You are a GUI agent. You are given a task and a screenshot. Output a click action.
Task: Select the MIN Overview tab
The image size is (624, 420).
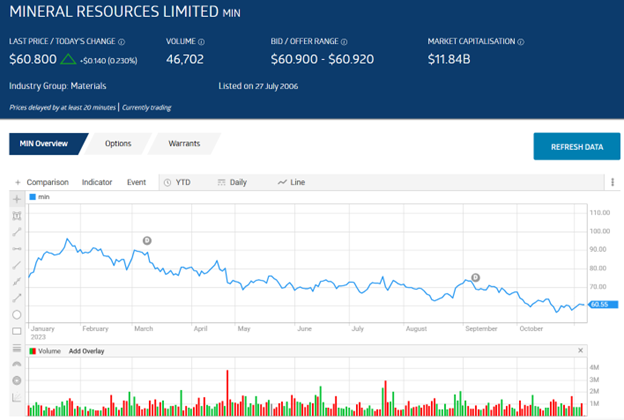point(44,144)
